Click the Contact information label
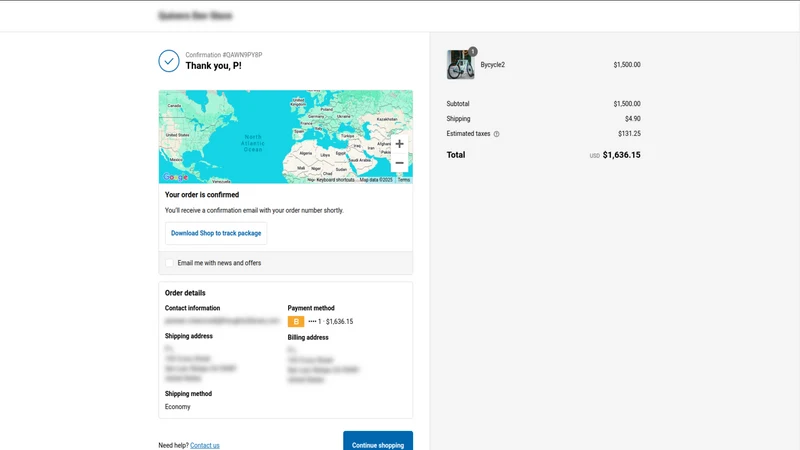This screenshot has width=800, height=450. [192, 308]
